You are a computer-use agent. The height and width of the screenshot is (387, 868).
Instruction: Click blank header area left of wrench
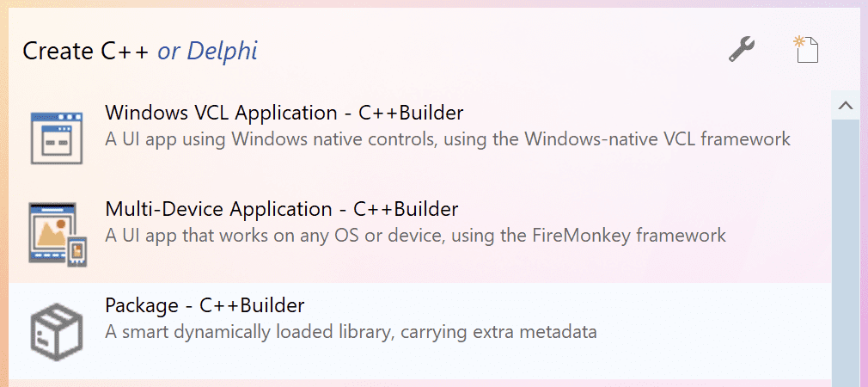click(490, 52)
